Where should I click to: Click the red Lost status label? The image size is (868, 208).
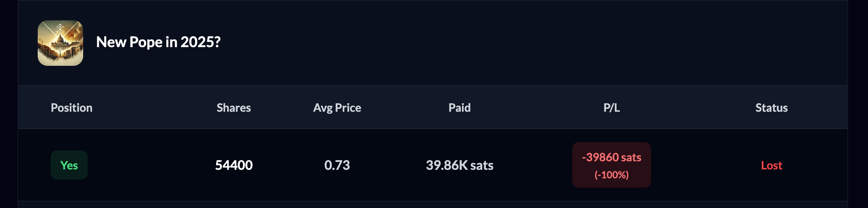click(771, 165)
